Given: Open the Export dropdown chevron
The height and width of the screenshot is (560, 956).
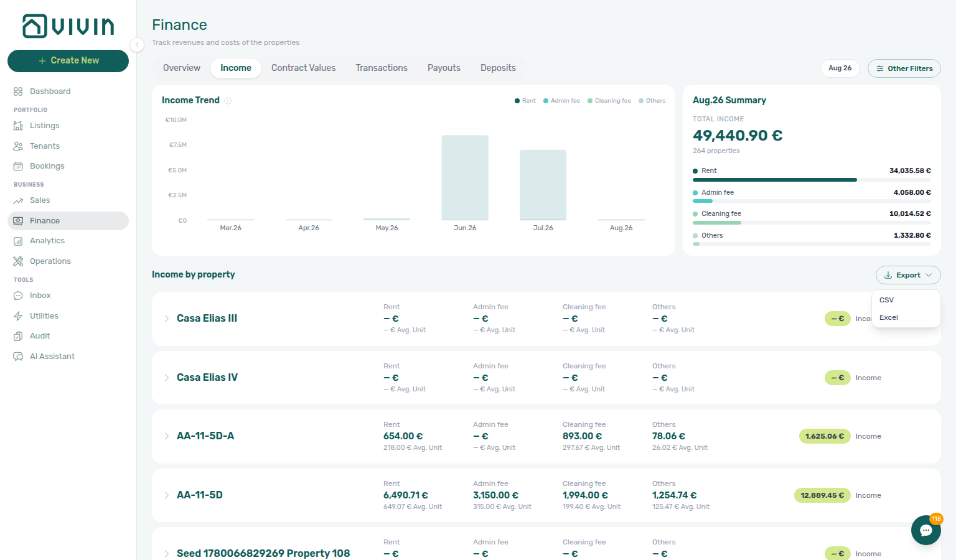Looking at the screenshot, I should point(929,275).
